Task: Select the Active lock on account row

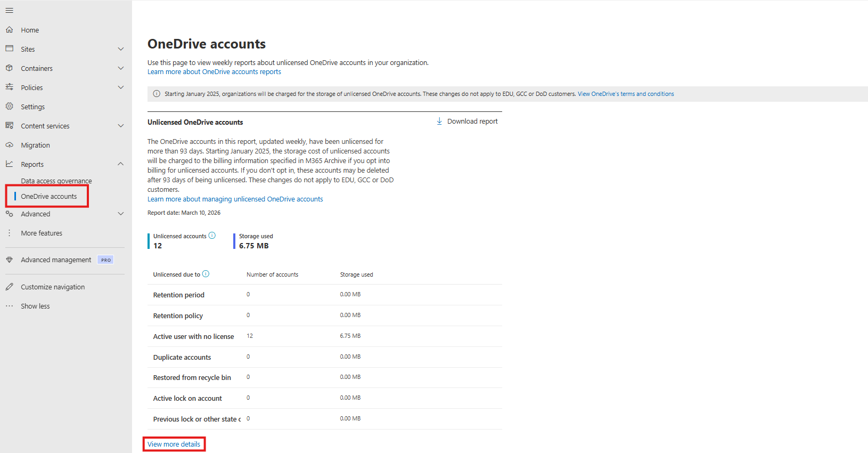Action: pyautogui.click(x=325, y=398)
